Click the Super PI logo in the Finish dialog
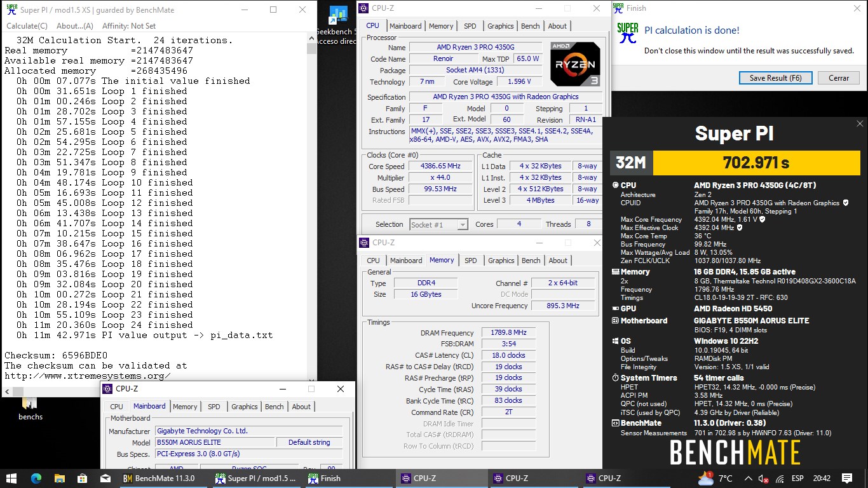 point(628,33)
